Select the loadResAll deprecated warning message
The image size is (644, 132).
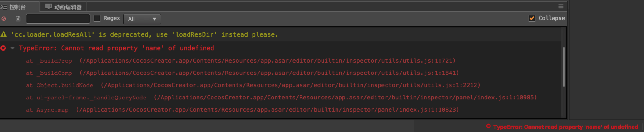click(144, 34)
